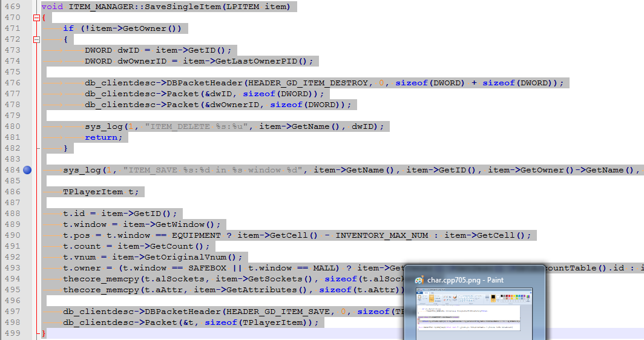Click 't.id = item->GetID();' line
Image resolution: width=644 pixels, height=340 pixels.
[x=120, y=214]
